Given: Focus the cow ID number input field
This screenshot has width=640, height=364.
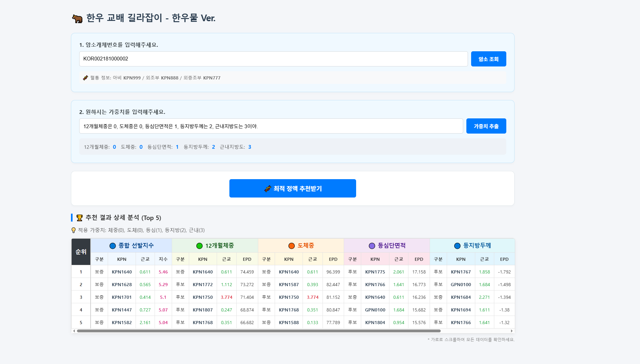Looking at the screenshot, I should 273,59.
